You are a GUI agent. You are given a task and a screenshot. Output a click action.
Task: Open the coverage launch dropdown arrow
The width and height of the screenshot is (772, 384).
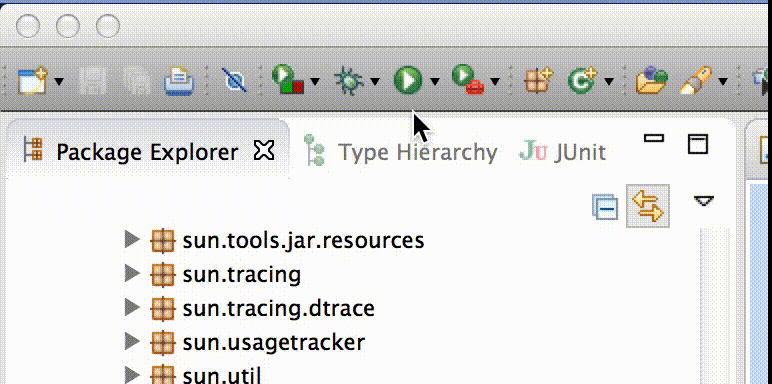(x=315, y=81)
